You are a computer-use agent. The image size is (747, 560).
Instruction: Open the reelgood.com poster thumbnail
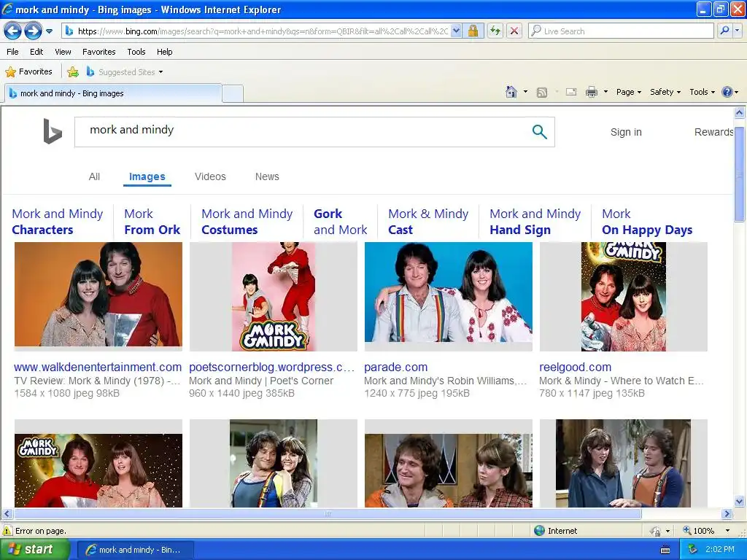623,296
